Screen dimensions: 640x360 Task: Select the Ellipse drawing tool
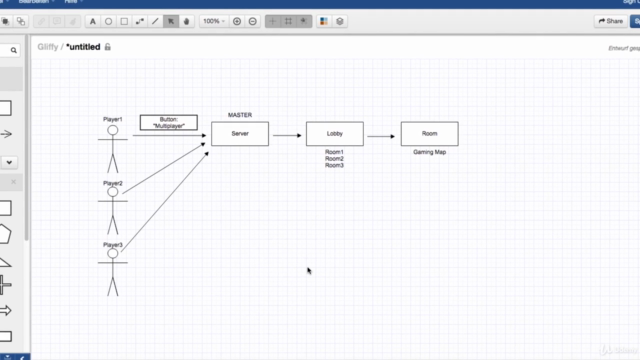(x=109, y=21)
